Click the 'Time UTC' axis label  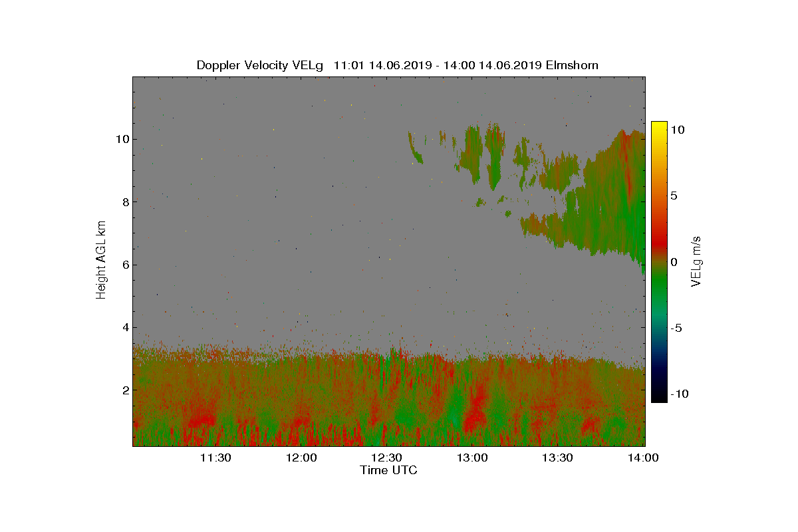[389, 470]
